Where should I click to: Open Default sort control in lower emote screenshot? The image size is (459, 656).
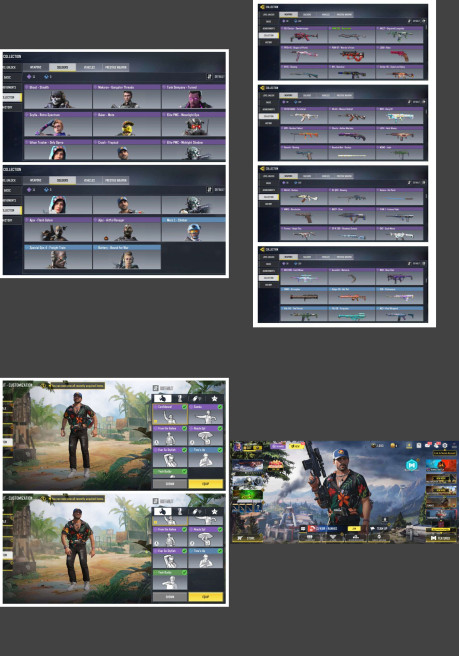coord(164,501)
